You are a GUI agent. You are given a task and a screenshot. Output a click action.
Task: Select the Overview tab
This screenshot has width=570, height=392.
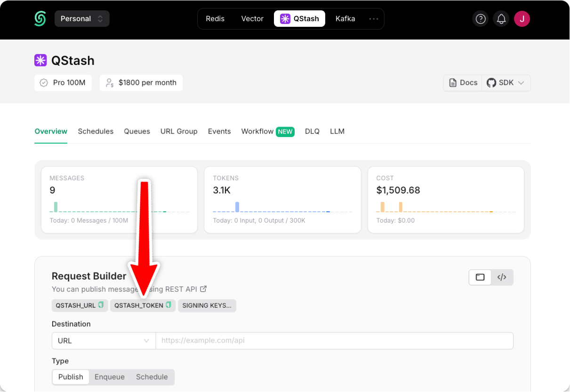[51, 131]
